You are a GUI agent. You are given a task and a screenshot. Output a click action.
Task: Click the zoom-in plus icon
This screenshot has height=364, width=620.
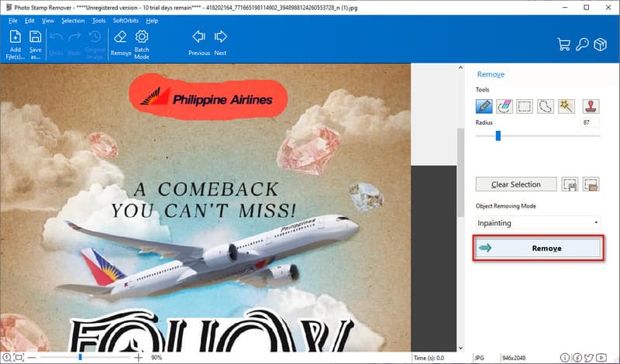(138, 357)
